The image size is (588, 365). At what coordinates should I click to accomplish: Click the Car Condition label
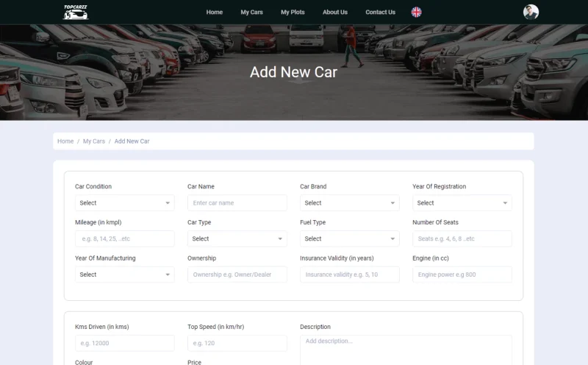93,186
